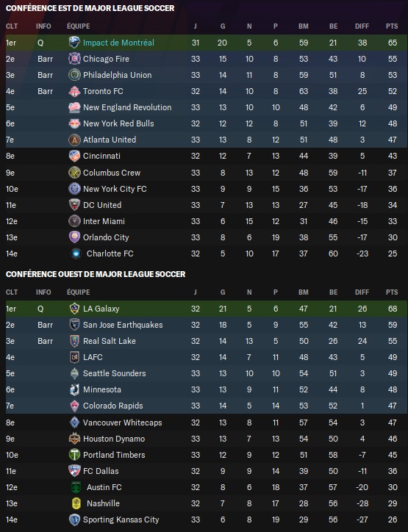The height and width of the screenshot is (532, 408).
Task: Open the Philadelphia Union team link
Action: pos(117,75)
